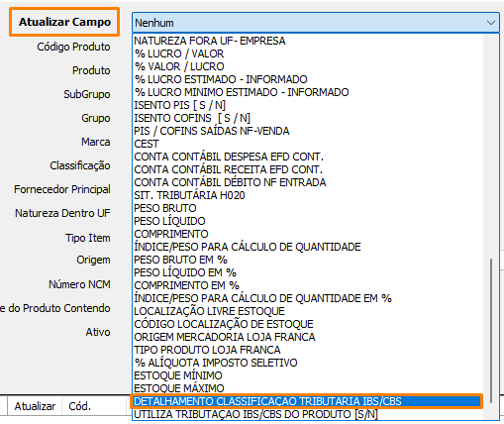Image resolution: width=504 pixels, height=424 pixels.
Task: Click the Classificação label
Action: 80,165
